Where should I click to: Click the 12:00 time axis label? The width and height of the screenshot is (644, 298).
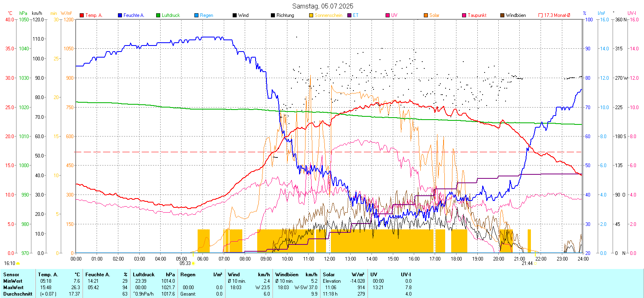(330, 259)
